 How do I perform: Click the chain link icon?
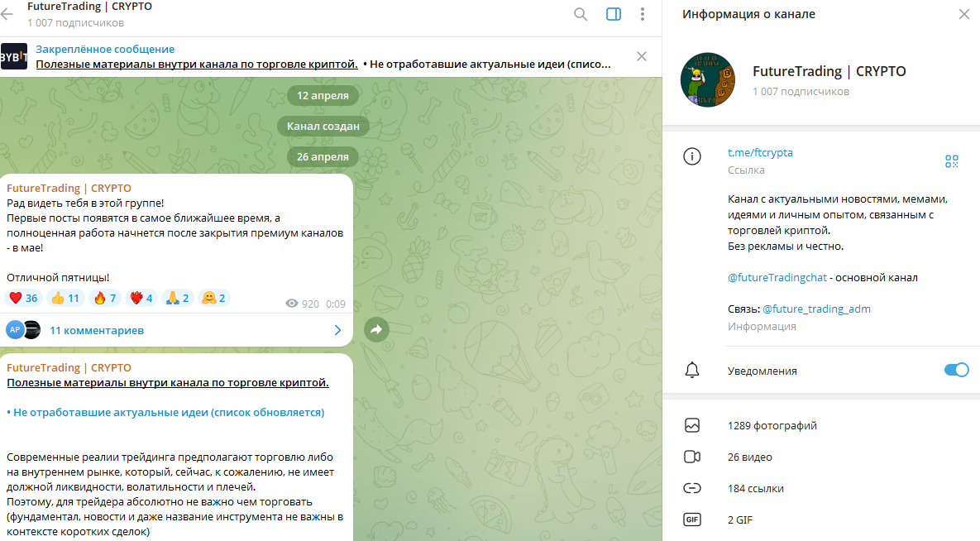coord(692,488)
